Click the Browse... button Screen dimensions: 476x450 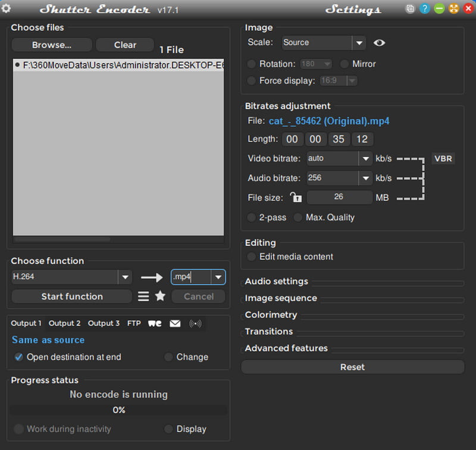click(52, 45)
